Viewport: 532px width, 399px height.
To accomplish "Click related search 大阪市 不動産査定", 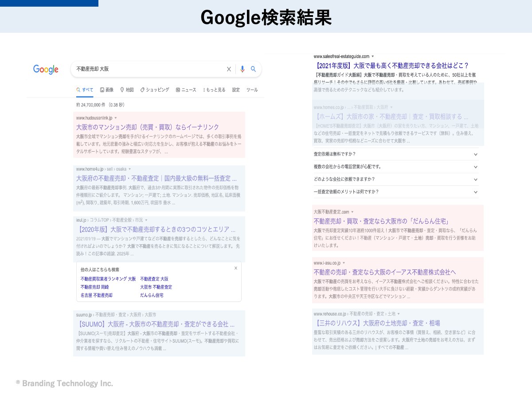I will tap(156, 287).
